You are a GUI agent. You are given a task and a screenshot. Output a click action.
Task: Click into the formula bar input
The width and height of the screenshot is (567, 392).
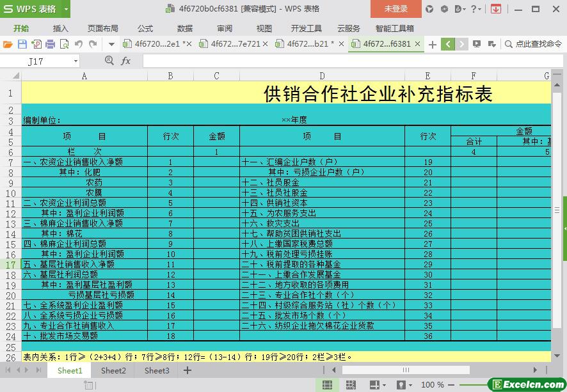pyautogui.click(x=353, y=61)
